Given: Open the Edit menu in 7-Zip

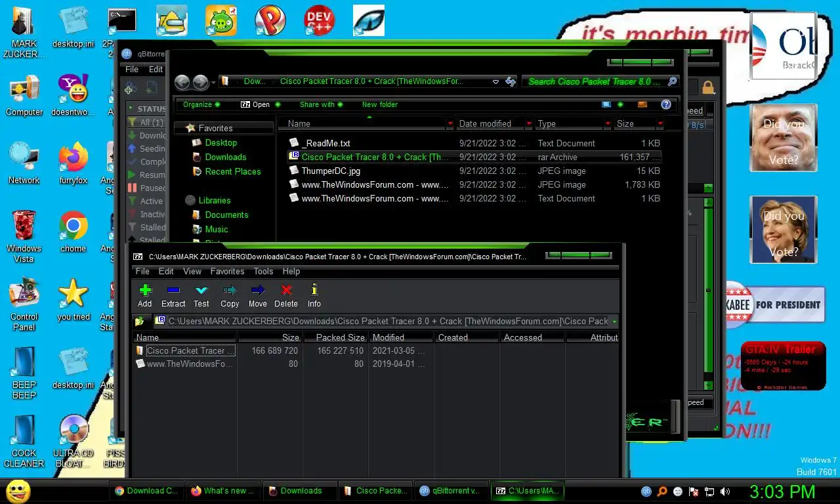Looking at the screenshot, I should coord(166,271).
